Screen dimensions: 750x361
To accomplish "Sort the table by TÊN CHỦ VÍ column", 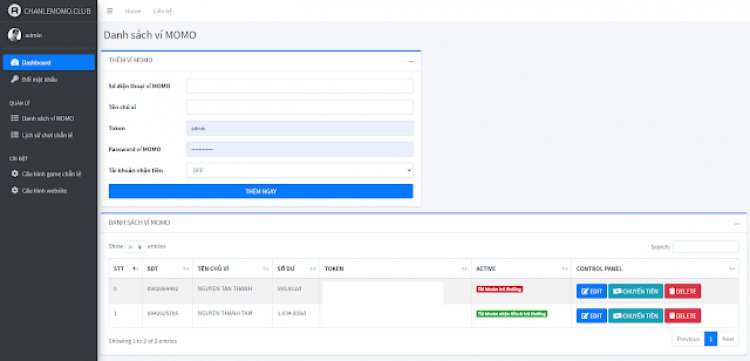I will coord(232,269).
